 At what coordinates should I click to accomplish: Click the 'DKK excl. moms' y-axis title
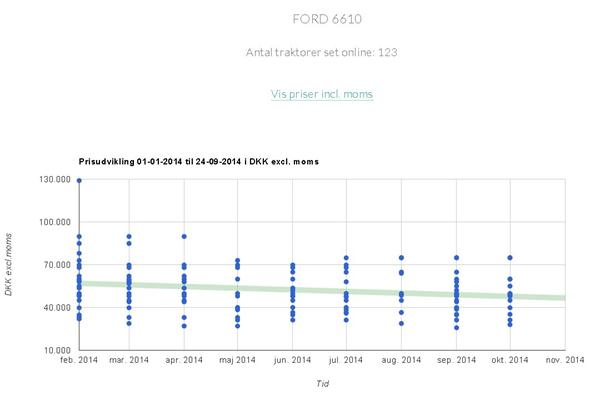click(8, 264)
